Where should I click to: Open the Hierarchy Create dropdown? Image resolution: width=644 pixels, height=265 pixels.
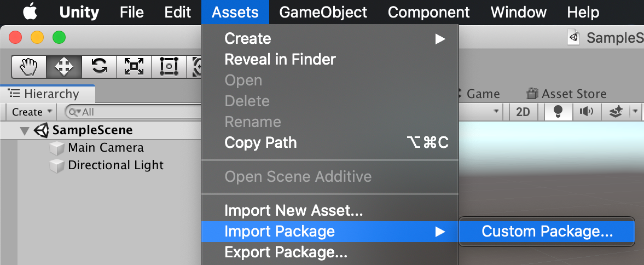tap(32, 112)
